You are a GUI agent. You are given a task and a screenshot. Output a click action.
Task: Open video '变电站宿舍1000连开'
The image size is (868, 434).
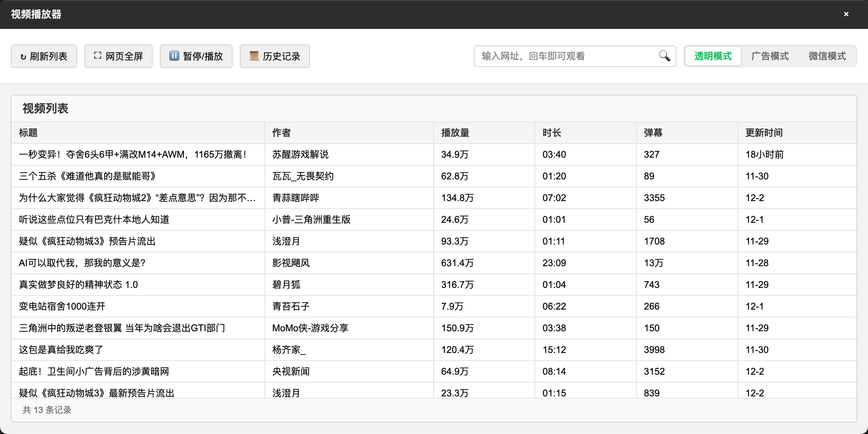(x=62, y=306)
